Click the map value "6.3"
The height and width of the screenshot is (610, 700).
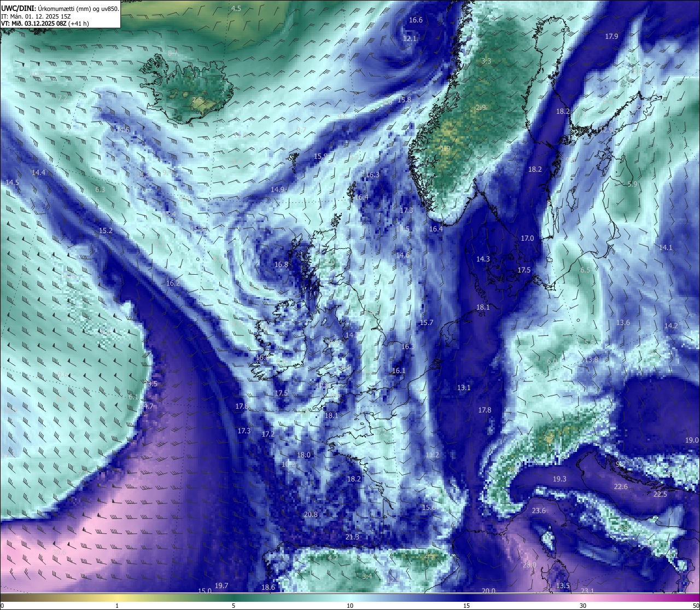click(x=100, y=190)
